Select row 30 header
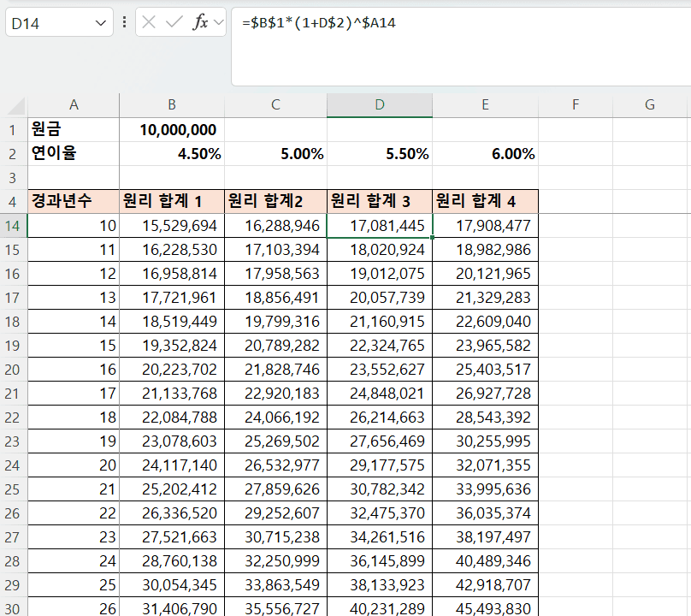Screen dimensions: 691x616 (13, 608)
